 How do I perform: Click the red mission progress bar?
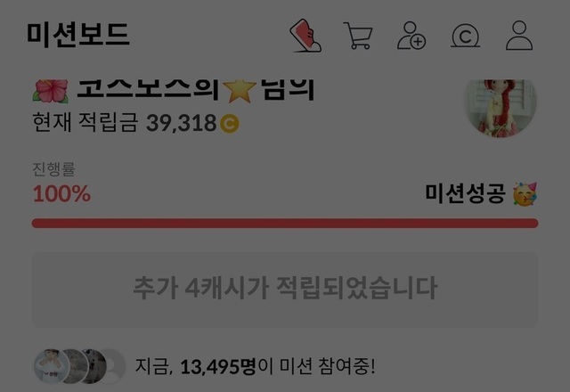click(285, 224)
